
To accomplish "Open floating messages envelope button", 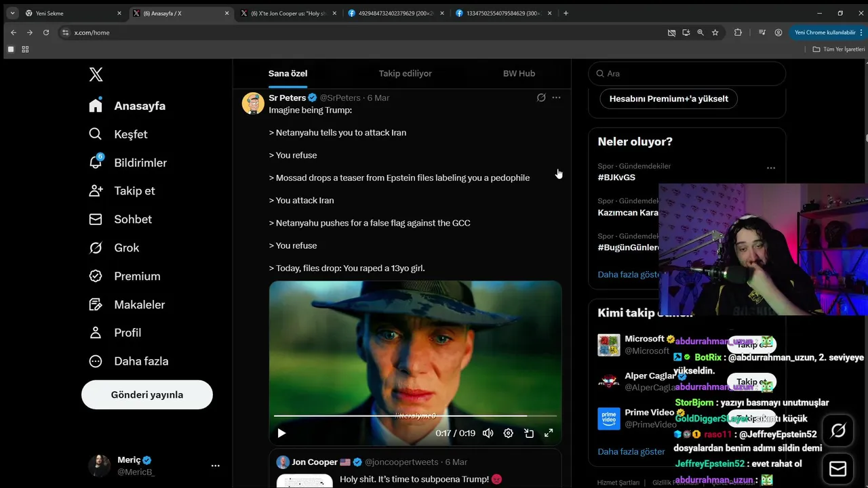I will pos(838,469).
